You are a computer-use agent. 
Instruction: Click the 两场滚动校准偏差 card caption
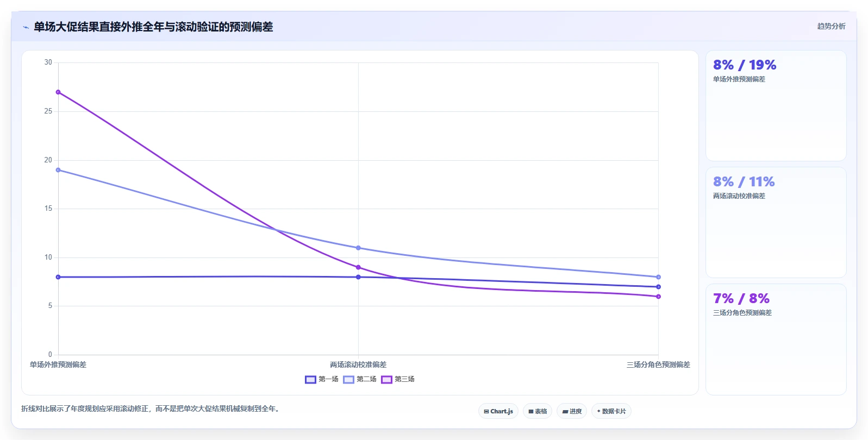739,196
